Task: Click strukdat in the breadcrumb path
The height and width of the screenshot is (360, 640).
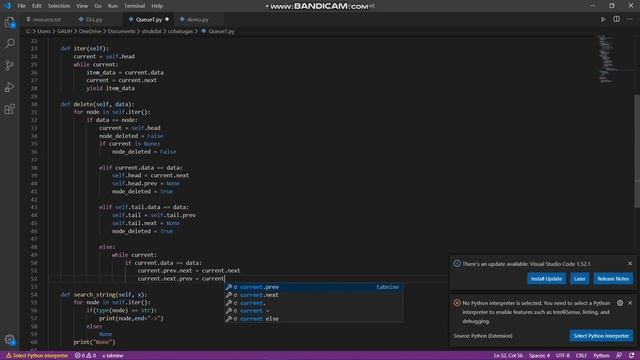Action: tap(151, 31)
